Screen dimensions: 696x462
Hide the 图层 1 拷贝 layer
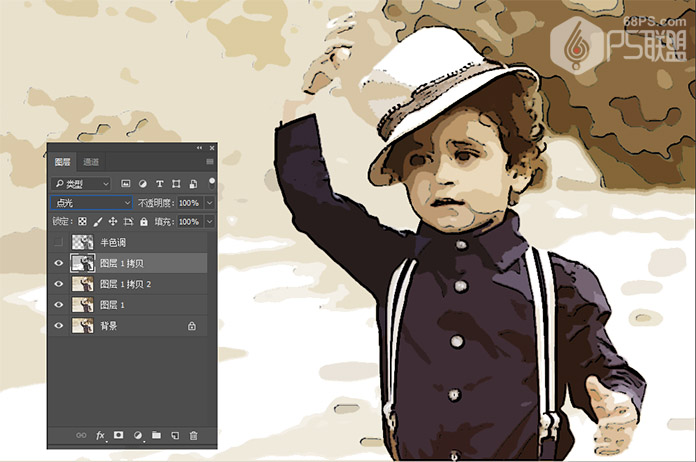[59, 263]
